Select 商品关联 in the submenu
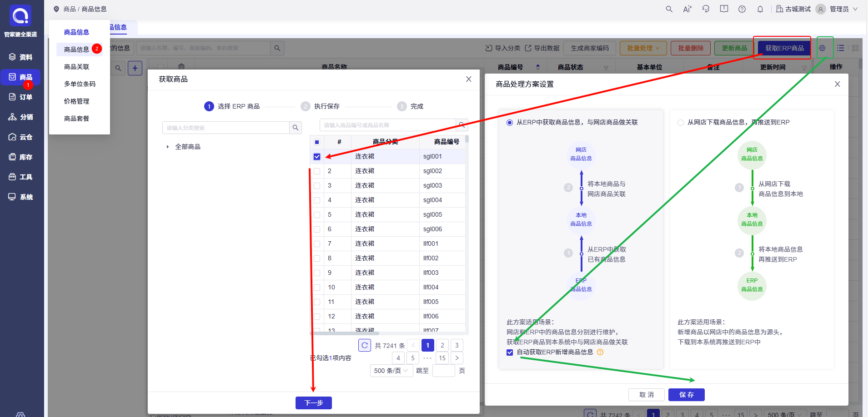This screenshot has width=868, height=417. pos(76,67)
